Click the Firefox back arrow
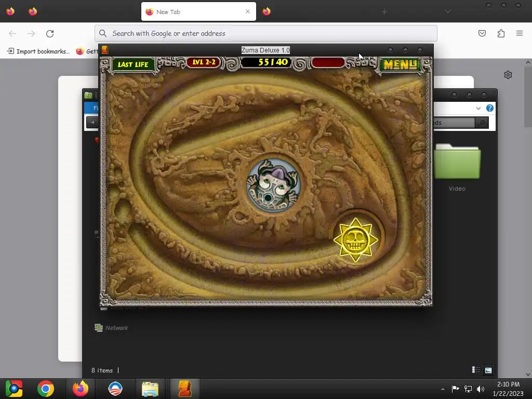The height and width of the screenshot is (399, 532). (x=12, y=33)
